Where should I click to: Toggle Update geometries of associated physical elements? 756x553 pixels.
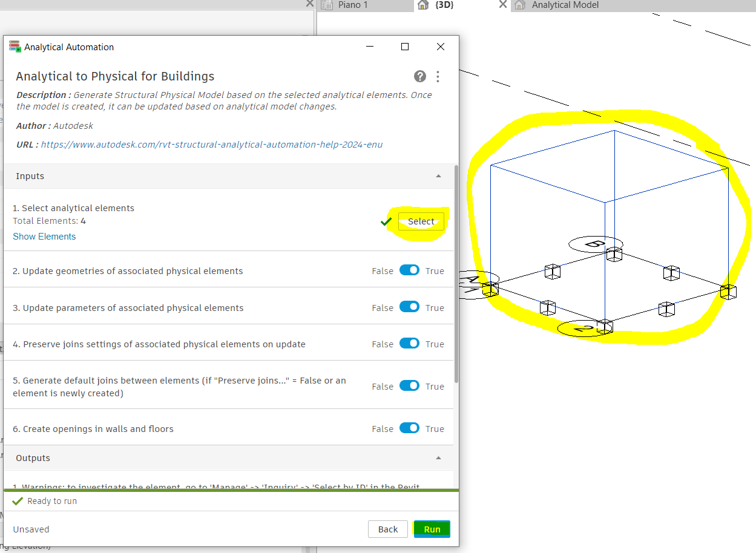(x=409, y=270)
